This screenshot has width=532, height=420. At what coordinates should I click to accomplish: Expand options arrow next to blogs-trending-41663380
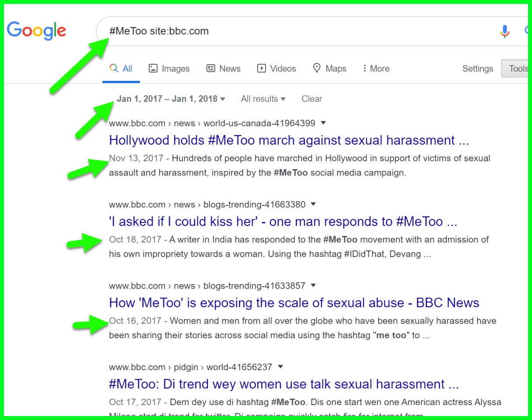313,204
